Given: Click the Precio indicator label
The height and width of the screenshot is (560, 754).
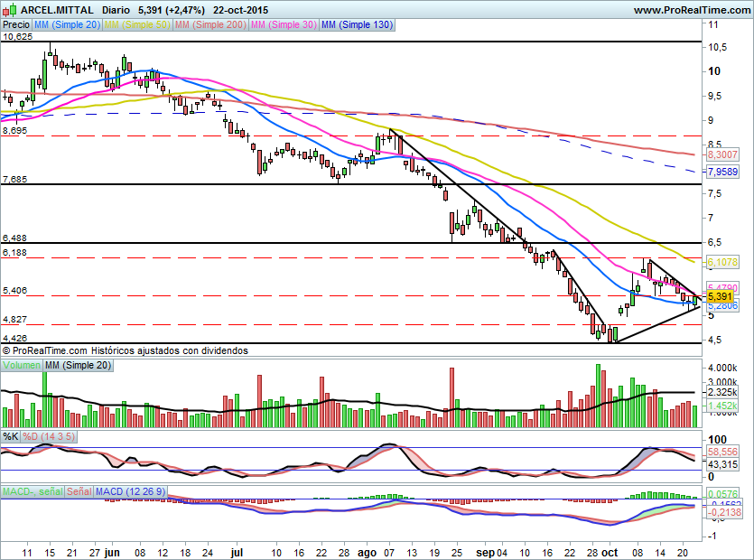Looking at the screenshot, I should point(16,25).
